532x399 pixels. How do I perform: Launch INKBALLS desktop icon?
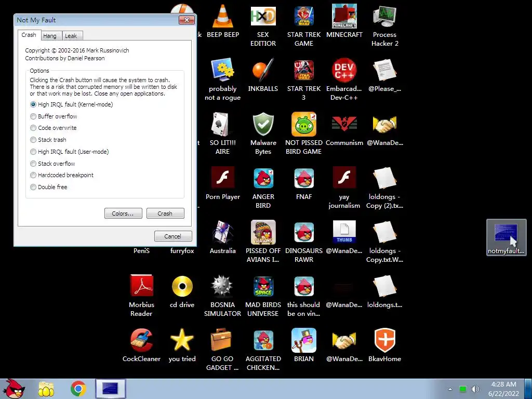pos(263,75)
